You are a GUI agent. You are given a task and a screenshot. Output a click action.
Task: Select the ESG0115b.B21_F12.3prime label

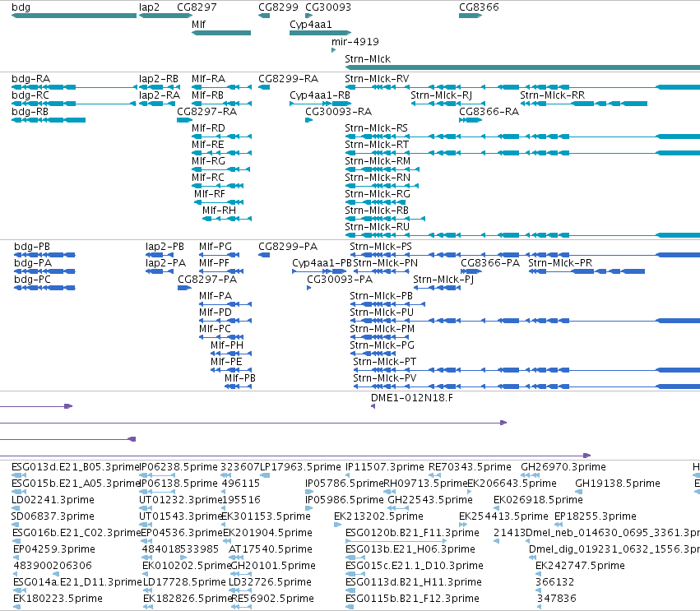(412, 599)
